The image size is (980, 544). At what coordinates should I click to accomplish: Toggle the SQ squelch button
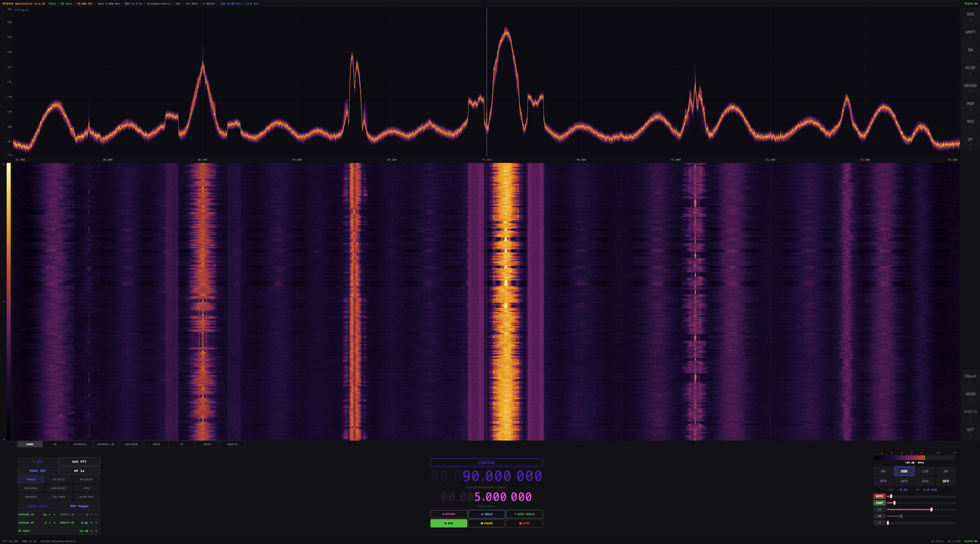879,523
